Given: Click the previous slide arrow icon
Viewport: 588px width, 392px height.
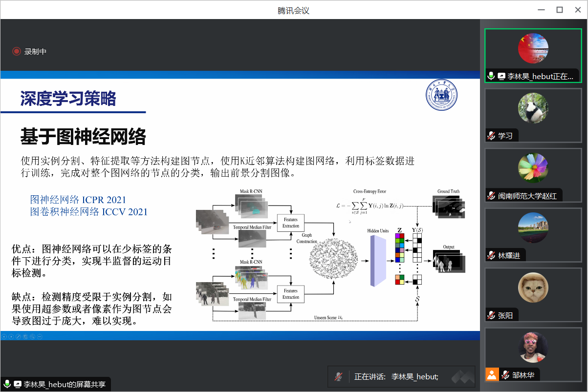Looking at the screenshot, I should click(4, 336).
